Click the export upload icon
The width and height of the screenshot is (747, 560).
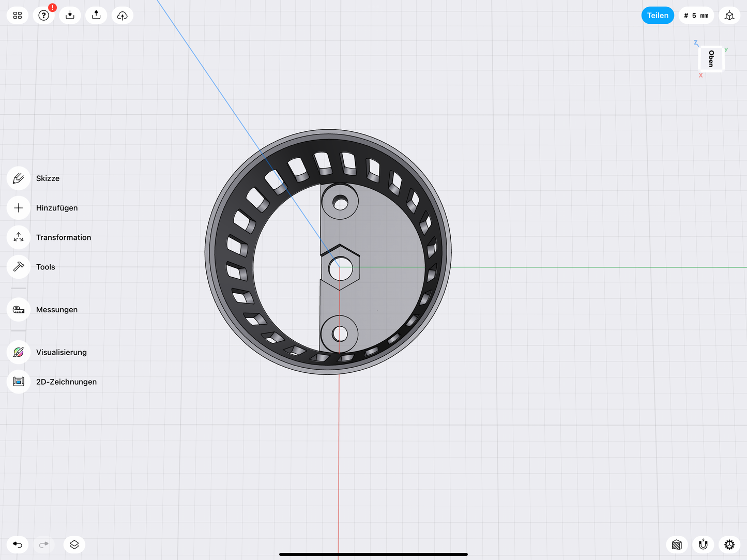click(96, 16)
